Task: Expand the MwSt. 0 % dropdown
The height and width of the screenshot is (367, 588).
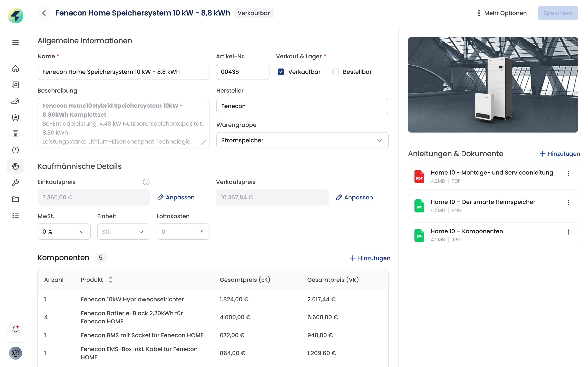Action: click(64, 232)
